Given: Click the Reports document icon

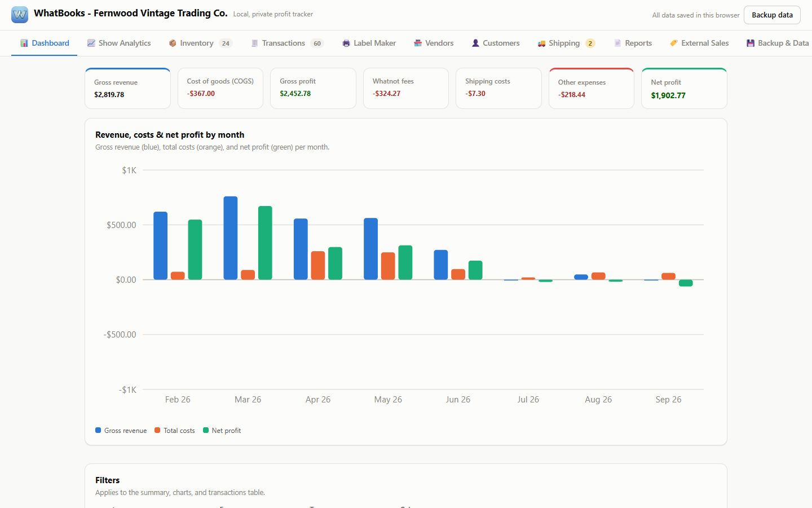Looking at the screenshot, I should pyautogui.click(x=617, y=43).
